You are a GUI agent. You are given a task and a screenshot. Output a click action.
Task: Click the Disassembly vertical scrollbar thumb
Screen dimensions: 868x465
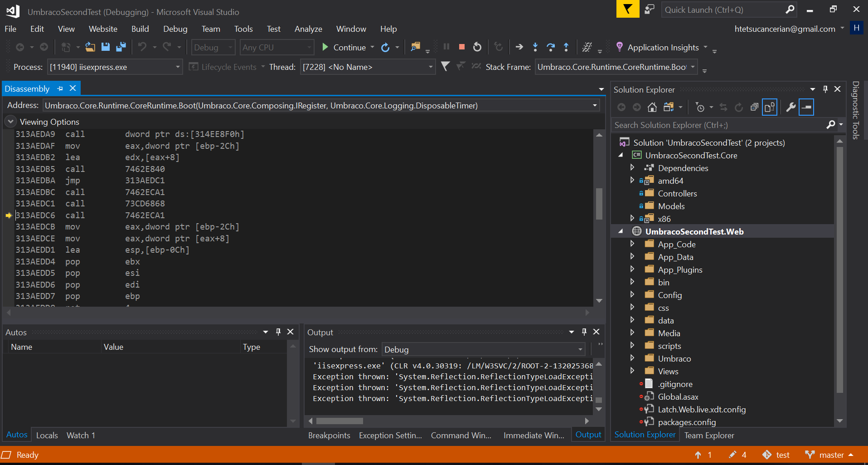pos(599,204)
